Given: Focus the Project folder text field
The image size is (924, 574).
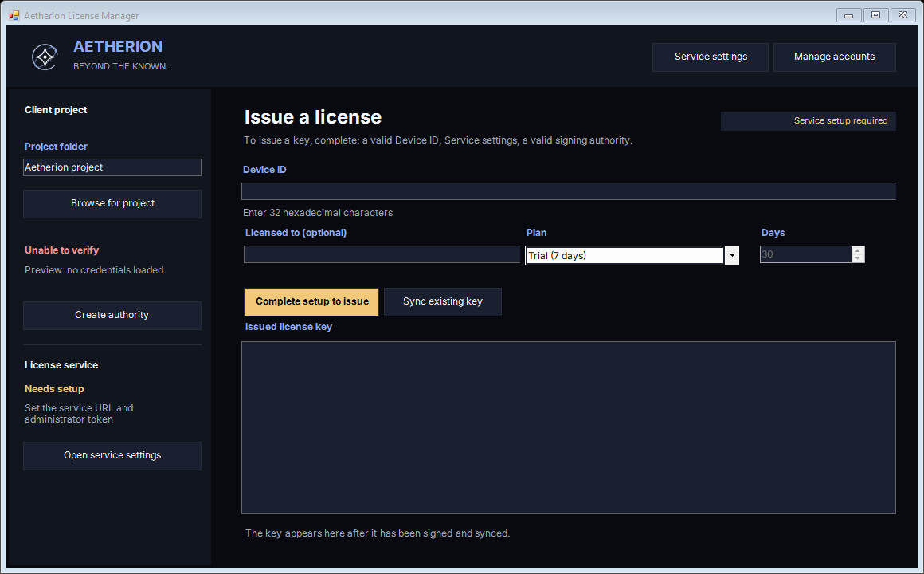Looking at the screenshot, I should 112,167.
